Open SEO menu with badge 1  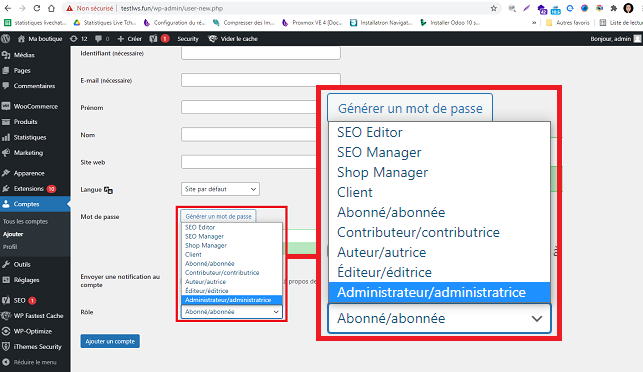coord(19,300)
